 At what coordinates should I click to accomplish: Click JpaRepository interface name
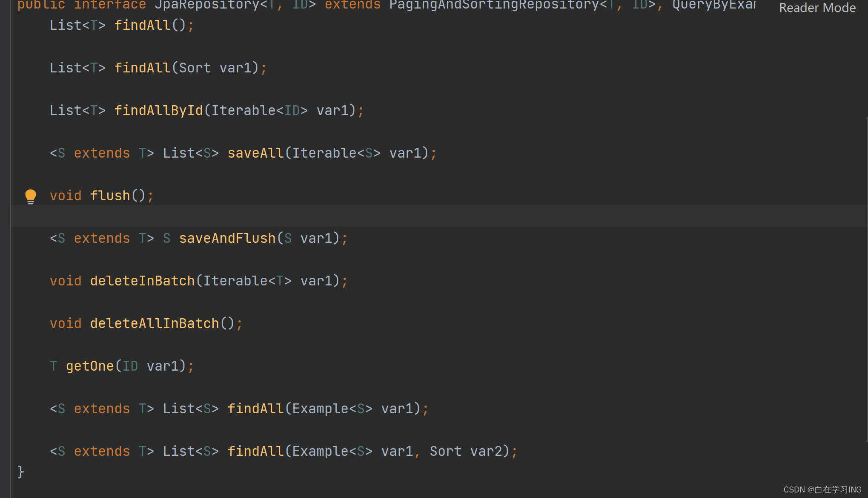(x=207, y=5)
